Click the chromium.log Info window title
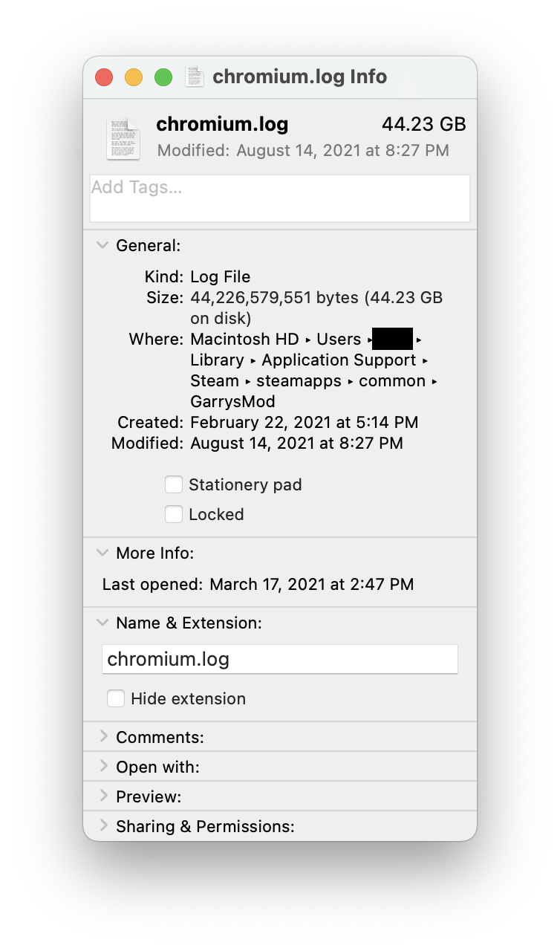 coord(300,77)
